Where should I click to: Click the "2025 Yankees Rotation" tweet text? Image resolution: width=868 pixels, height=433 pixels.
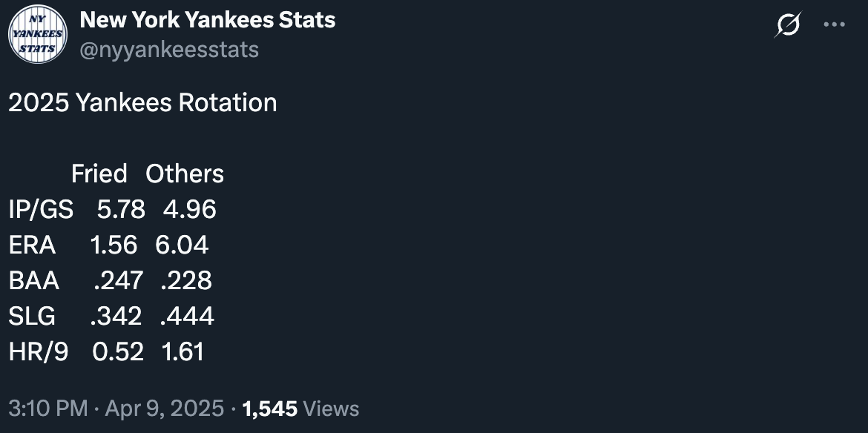click(143, 102)
